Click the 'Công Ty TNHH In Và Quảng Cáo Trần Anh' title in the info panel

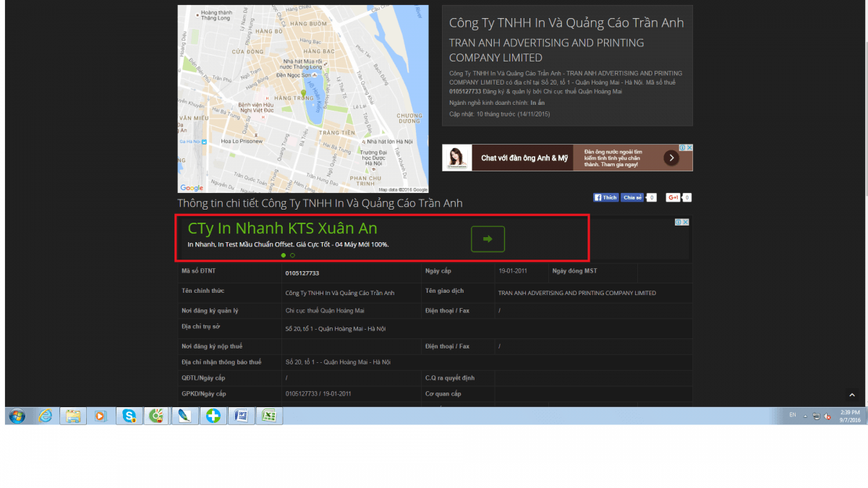coord(566,23)
